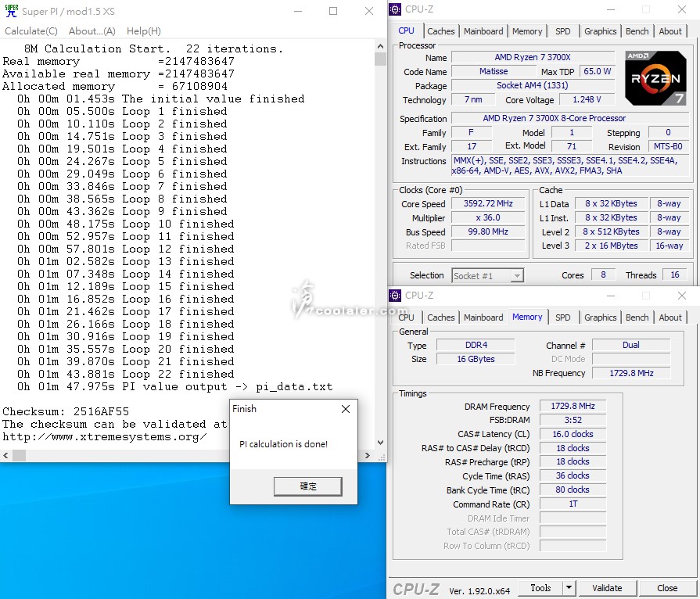This screenshot has width=700, height=599.
Task: Switch to Bench tab in top CPU-Z window
Action: [x=637, y=31]
